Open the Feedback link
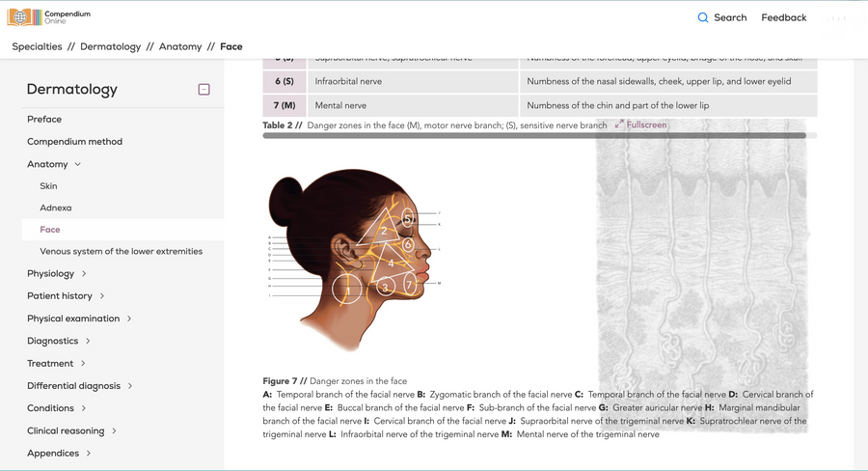The height and width of the screenshot is (471, 868). (783, 17)
